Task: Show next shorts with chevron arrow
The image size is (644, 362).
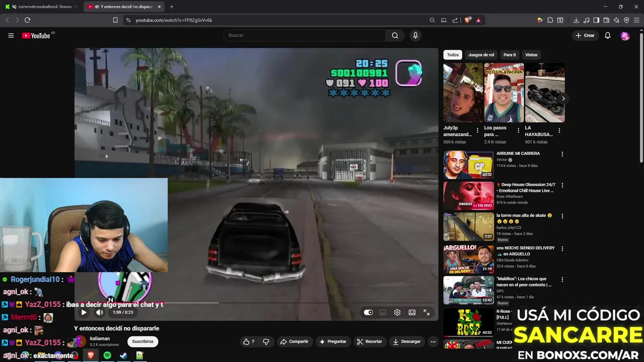Action: click(x=563, y=99)
